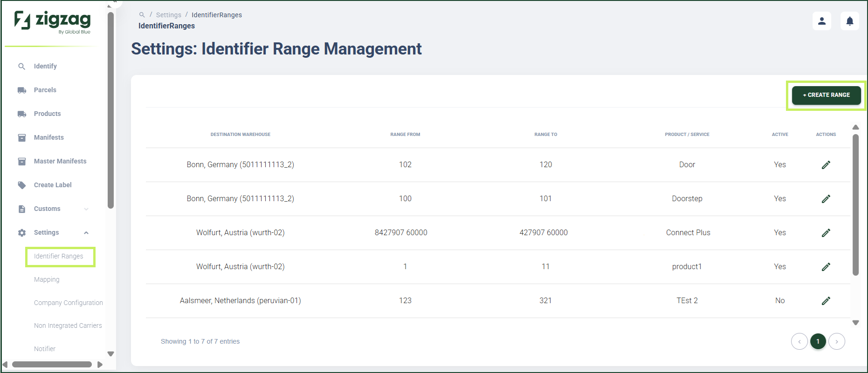868x373 pixels.
Task: Click the table scrollbar up arrow
Action: pos(855,127)
